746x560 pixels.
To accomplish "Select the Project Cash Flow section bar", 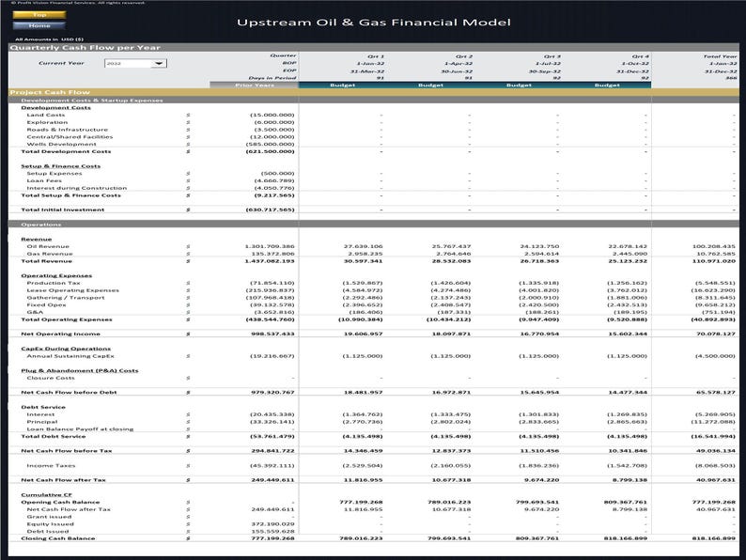I will [374, 92].
